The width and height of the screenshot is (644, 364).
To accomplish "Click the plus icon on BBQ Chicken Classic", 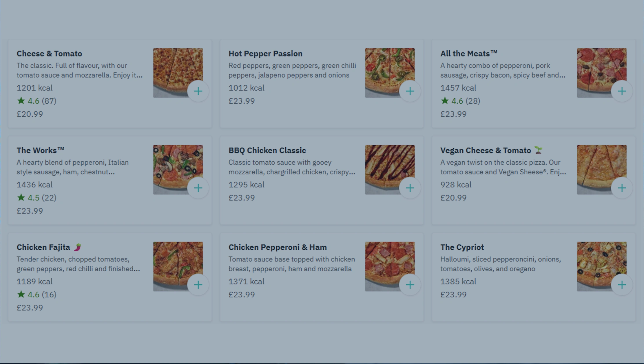I will (410, 188).
